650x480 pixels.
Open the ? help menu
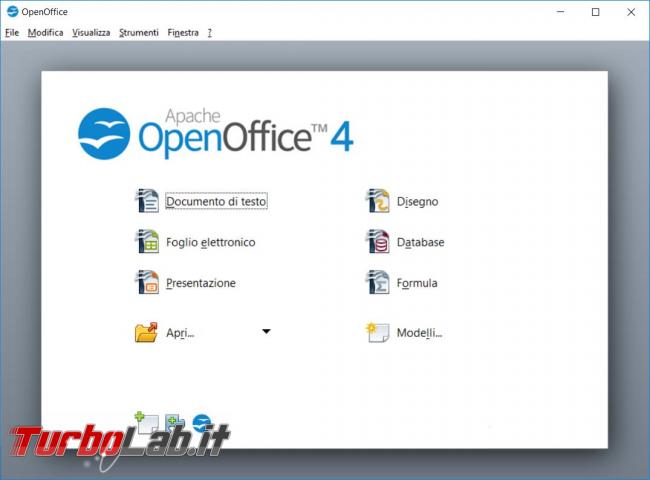(x=210, y=32)
